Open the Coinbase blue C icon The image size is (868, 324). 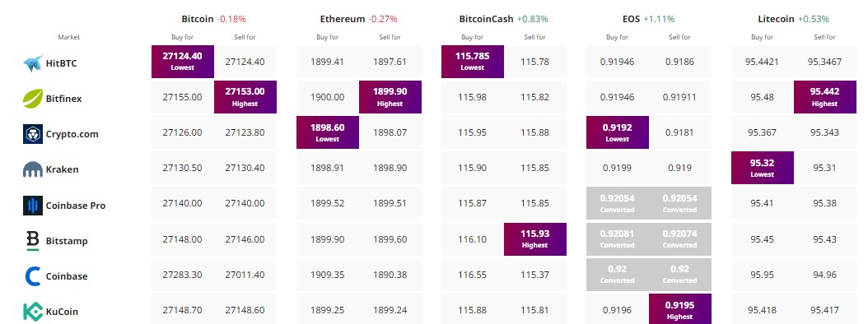click(x=33, y=276)
